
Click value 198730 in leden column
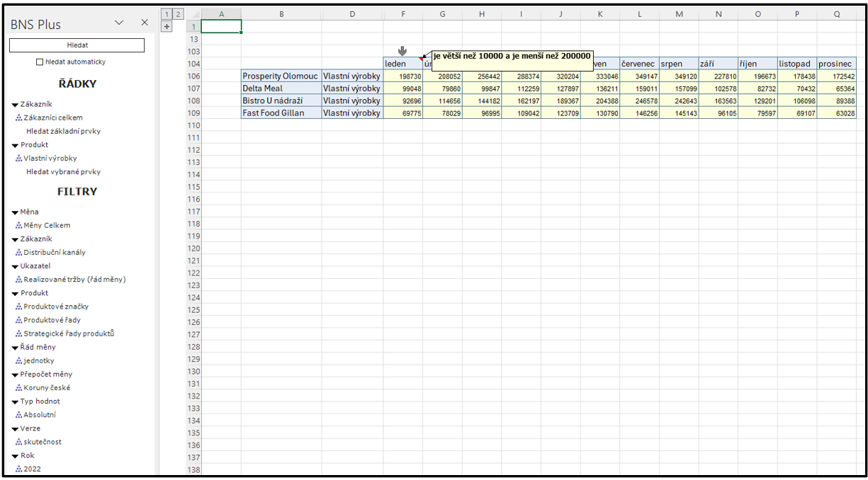pyautogui.click(x=403, y=76)
